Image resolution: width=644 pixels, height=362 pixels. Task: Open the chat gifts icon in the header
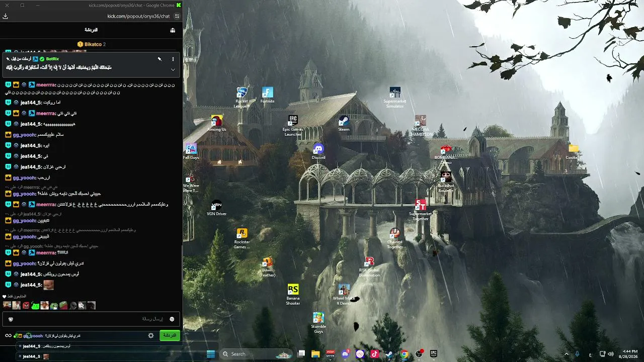tap(173, 30)
